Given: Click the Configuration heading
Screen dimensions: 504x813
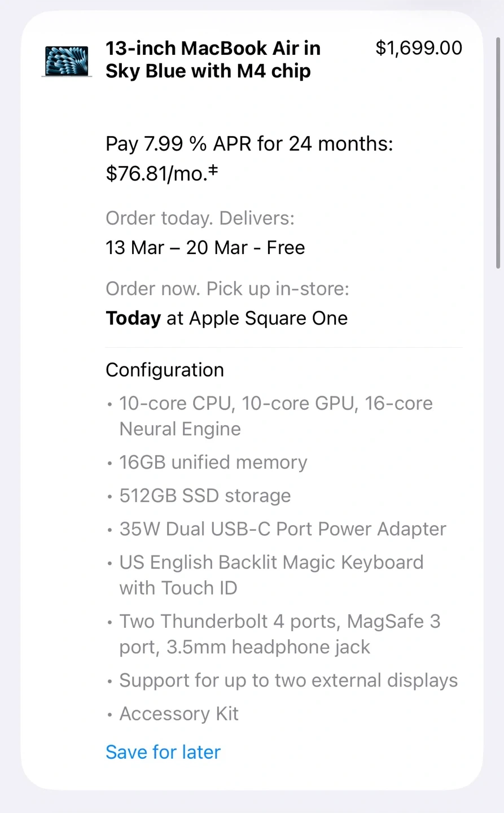Looking at the screenshot, I should [x=165, y=370].
